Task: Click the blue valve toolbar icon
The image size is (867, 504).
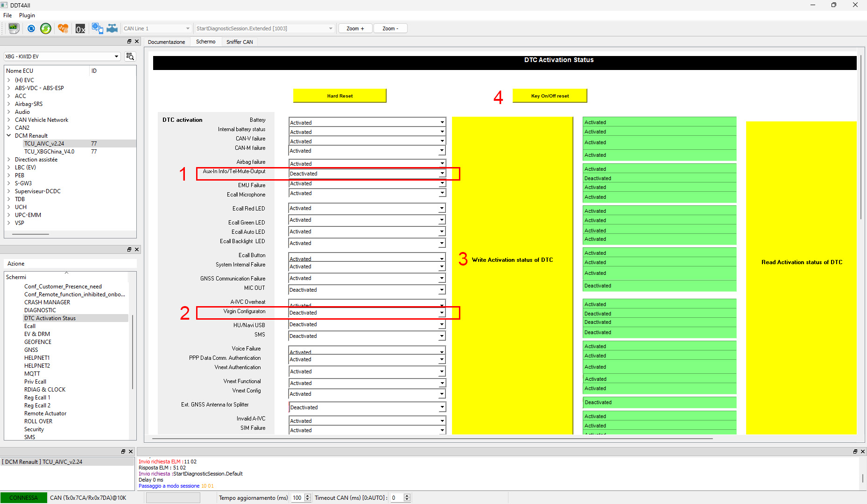Action: pyautogui.click(x=112, y=28)
